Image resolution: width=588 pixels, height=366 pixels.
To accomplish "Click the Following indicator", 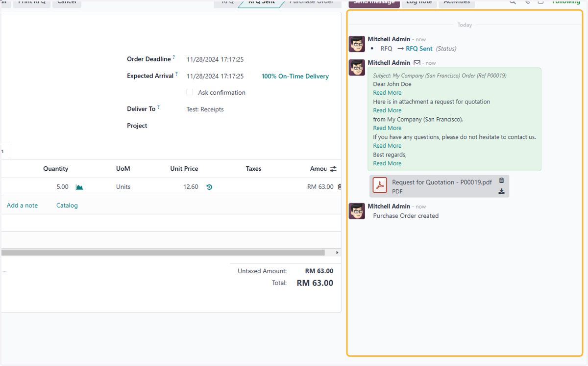I will 566,2.
